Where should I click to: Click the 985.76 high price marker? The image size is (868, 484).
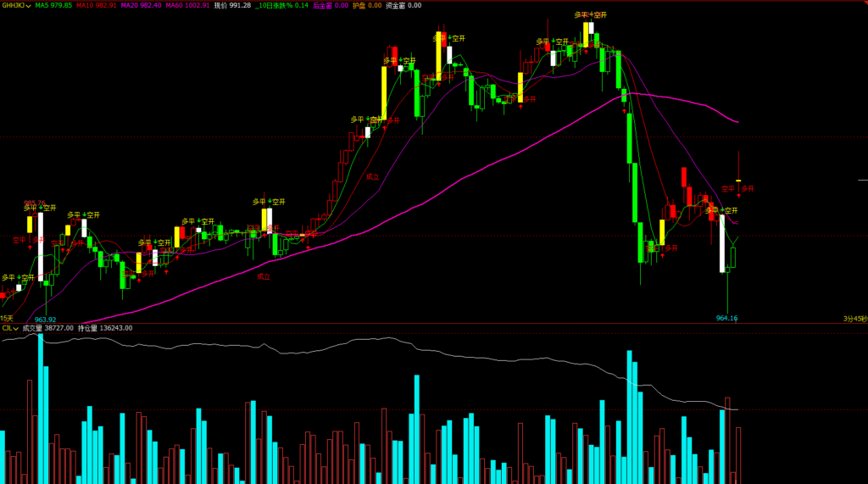click(35, 203)
